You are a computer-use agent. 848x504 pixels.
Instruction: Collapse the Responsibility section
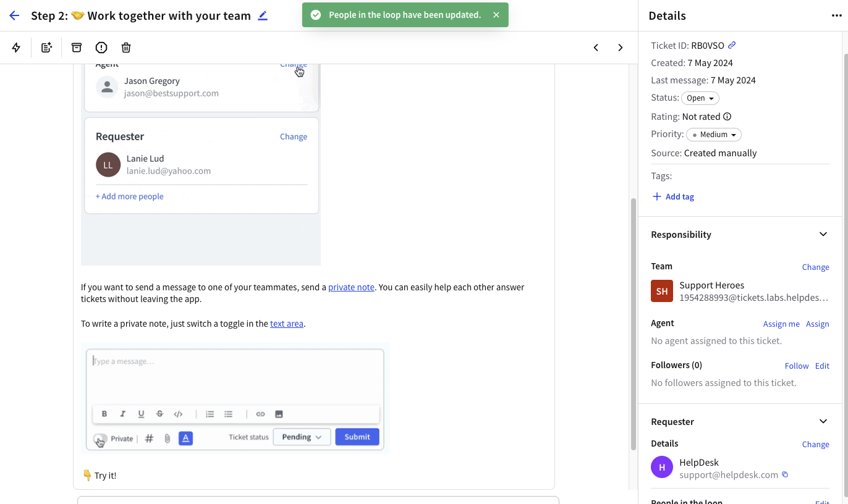pos(823,234)
